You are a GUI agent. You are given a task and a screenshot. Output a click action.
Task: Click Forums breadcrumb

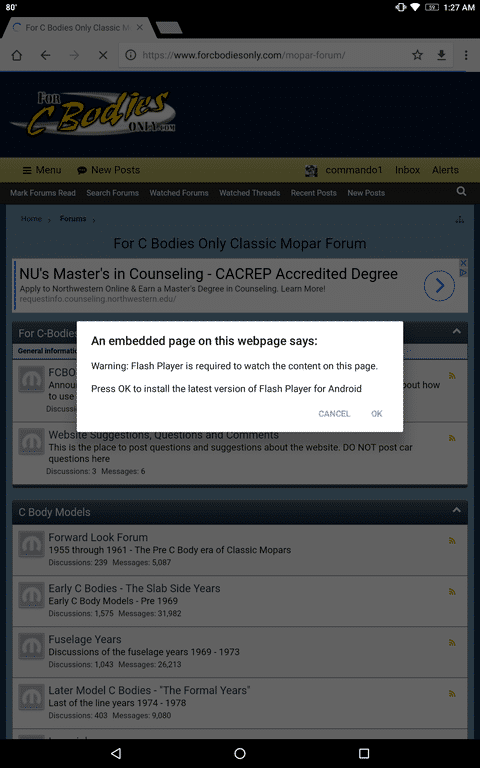(x=73, y=219)
